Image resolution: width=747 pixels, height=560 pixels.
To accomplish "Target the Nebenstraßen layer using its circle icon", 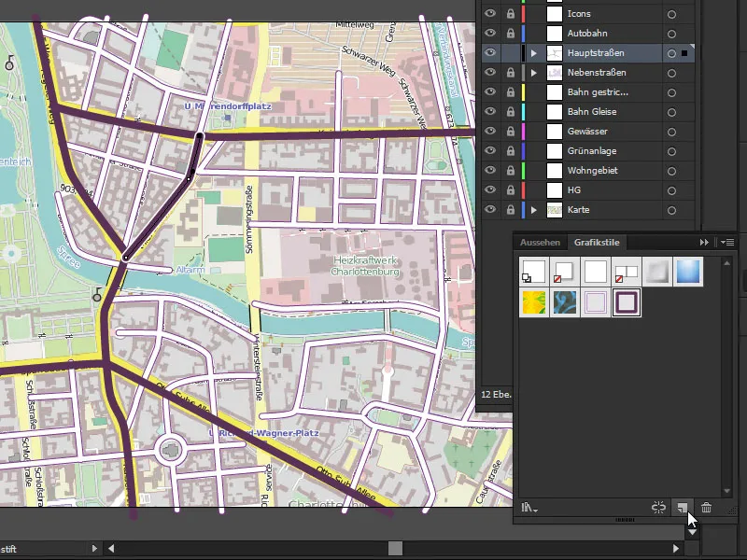I will (x=671, y=73).
